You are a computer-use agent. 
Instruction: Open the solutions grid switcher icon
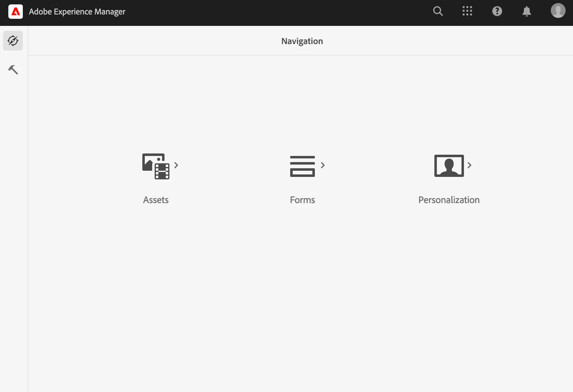click(x=467, y=11)
